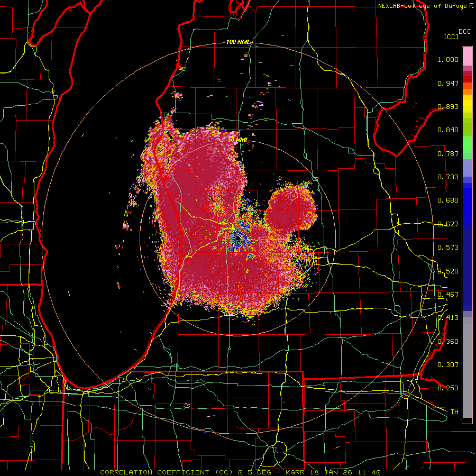The image size is (476, 476).
Task: Click the 0.253 color scale value
Action: pyautogui.click(x=448, y=388)
